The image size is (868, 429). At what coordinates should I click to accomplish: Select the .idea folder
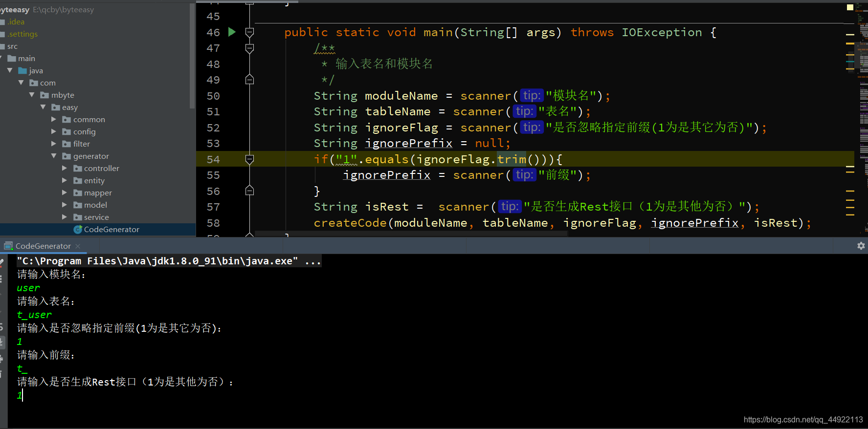point(16,21)
